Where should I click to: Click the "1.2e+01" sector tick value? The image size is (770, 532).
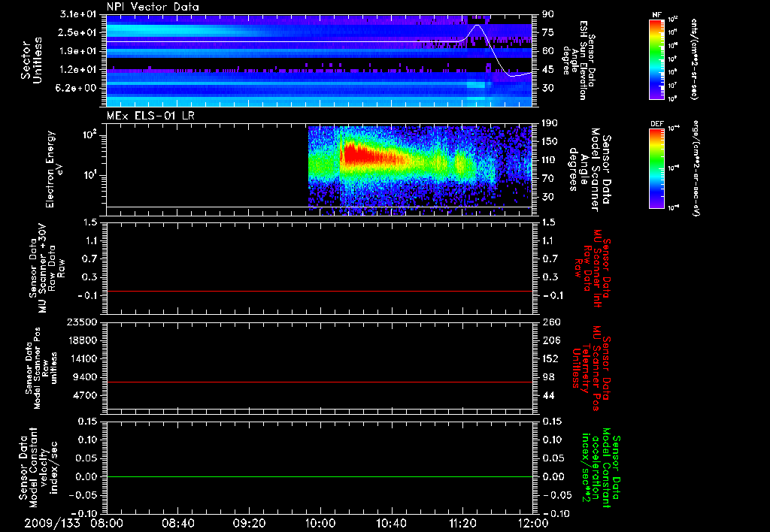tap(78, 70)
